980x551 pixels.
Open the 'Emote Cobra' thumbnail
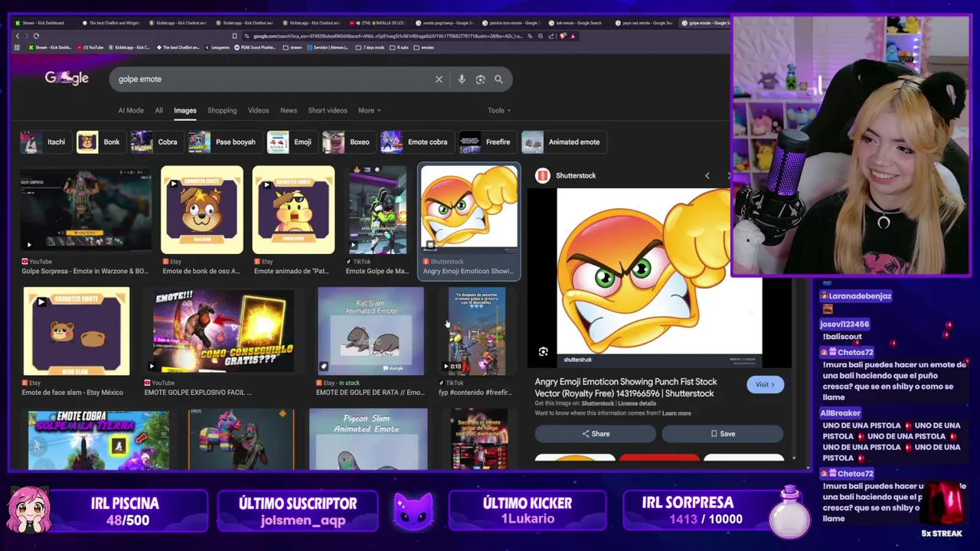99,440
